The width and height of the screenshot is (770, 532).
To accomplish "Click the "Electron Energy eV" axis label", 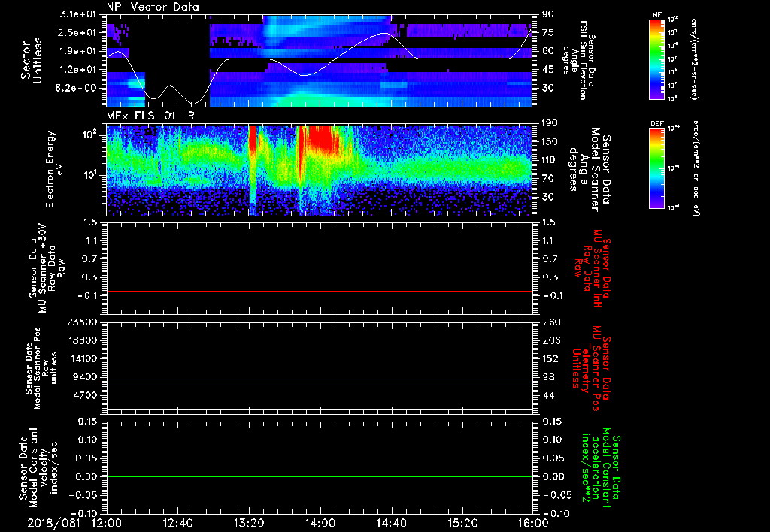I will 55,169.
